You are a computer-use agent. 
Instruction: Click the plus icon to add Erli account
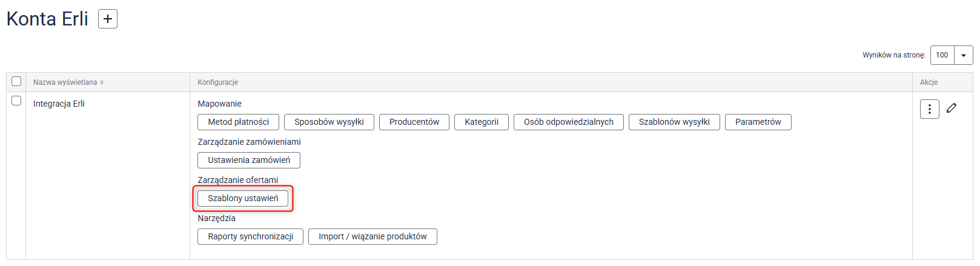108,19
